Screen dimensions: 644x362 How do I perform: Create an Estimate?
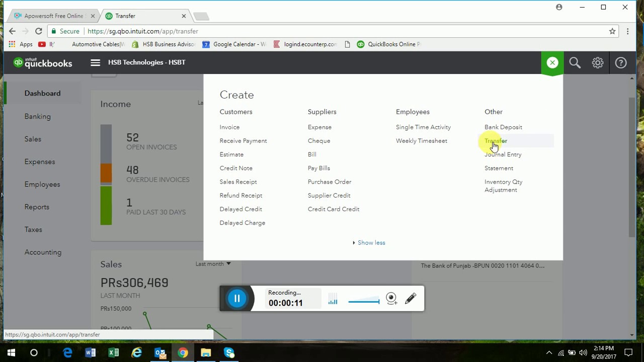click(231, 154)
